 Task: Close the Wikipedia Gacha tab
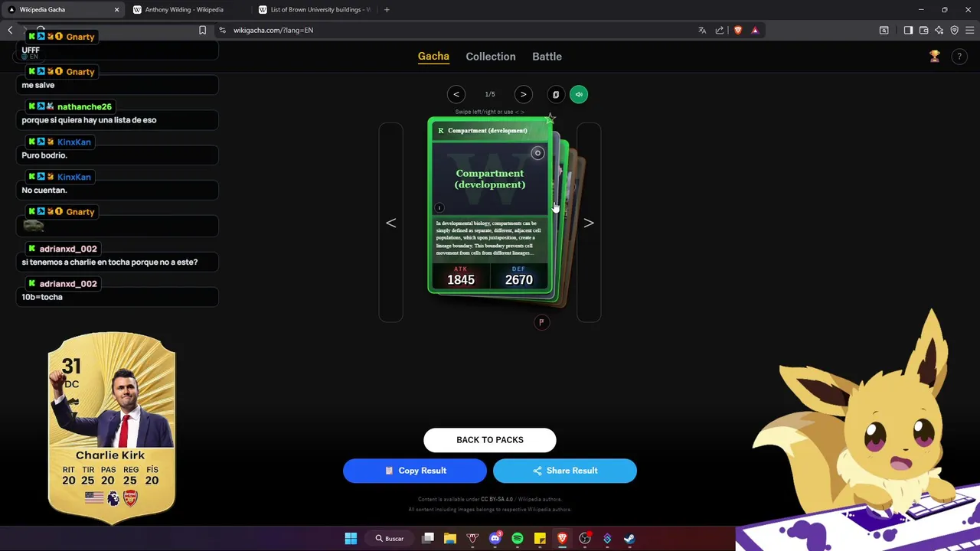click(116, 10)
